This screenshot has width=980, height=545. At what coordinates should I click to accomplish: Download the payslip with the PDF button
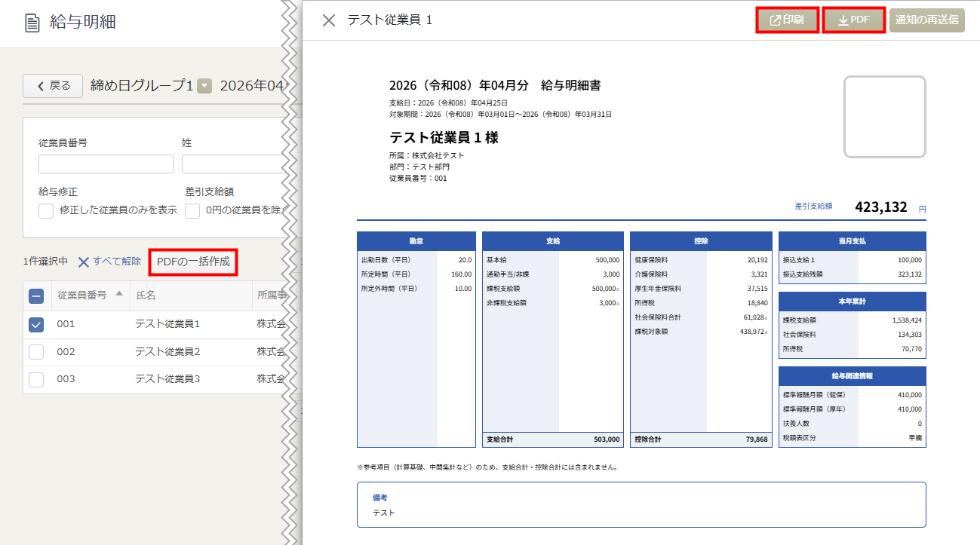[853, 20]
